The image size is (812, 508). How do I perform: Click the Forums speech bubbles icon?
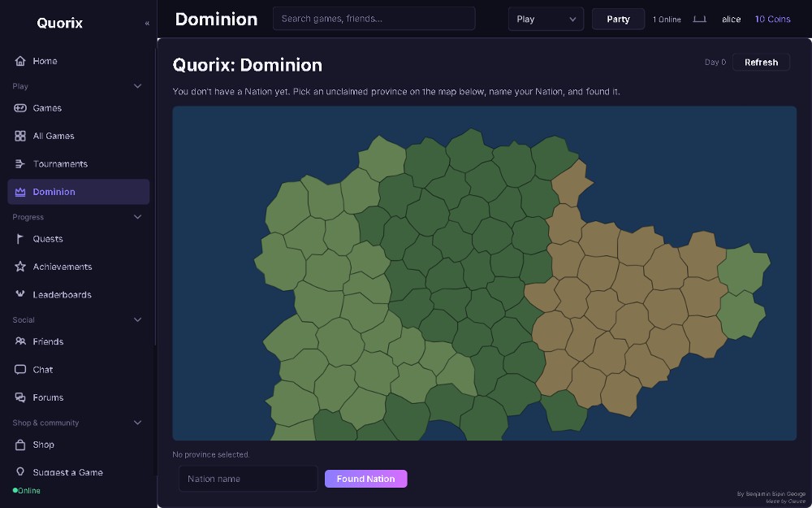(20, 397)
